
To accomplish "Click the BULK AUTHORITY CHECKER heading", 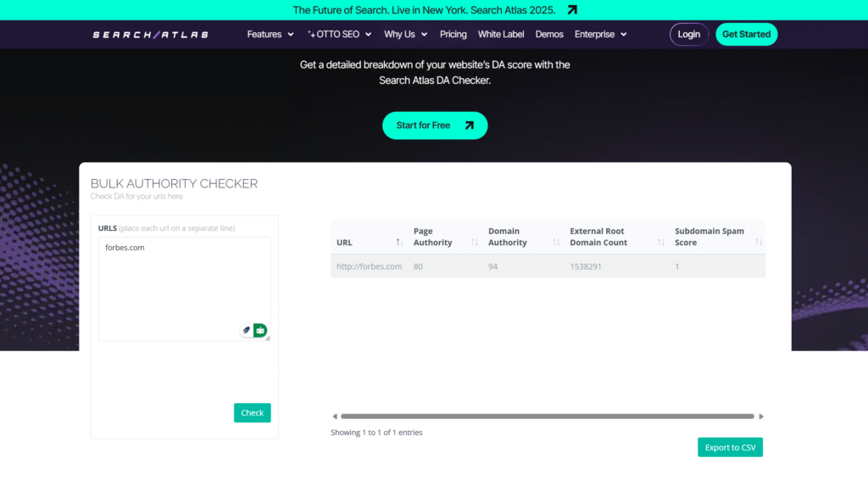I will pyautogui.click(x=174, y=183).
